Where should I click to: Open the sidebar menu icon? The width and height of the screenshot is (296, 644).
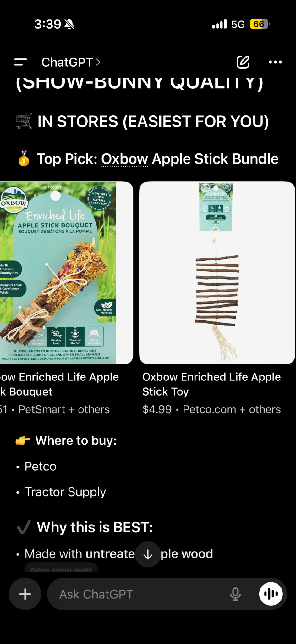point(20,62)
